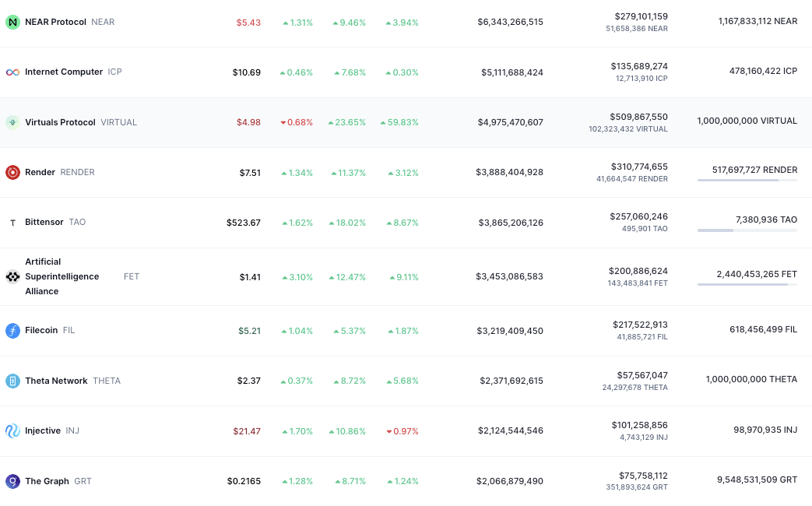The width and height of the screenshot is (812, 506).
Task: Click FET volume 143,483,841 FET
Action: [638, 283]
